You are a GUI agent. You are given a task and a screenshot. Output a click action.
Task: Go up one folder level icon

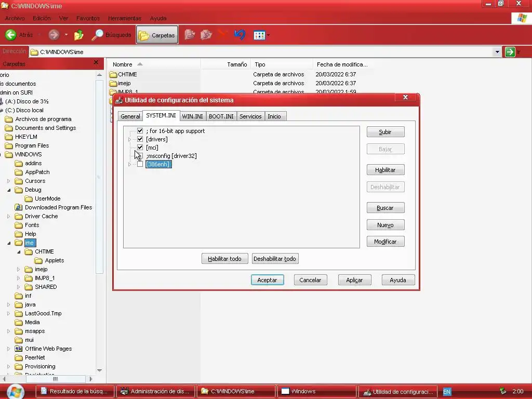[x=79, y=35]
